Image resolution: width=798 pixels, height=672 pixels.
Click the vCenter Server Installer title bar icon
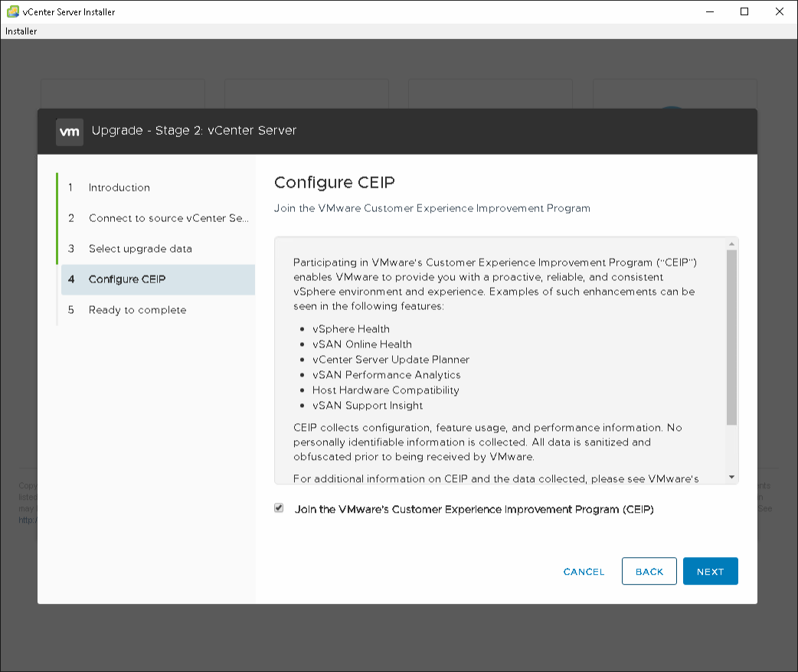click(12, 11)
